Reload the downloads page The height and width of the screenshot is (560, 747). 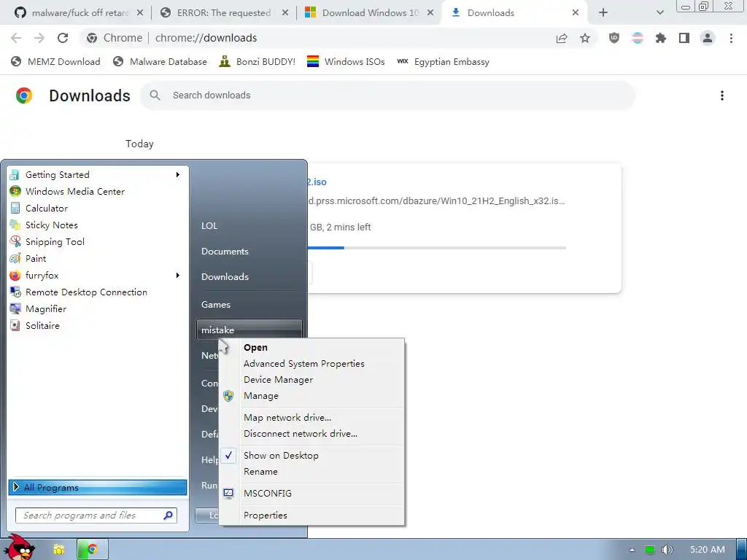pos(63,38)
